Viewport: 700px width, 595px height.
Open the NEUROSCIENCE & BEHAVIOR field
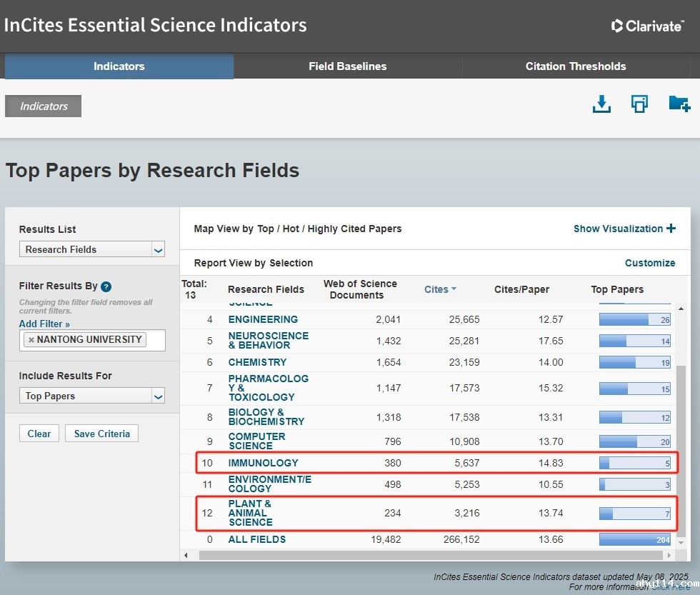[269, 341]
